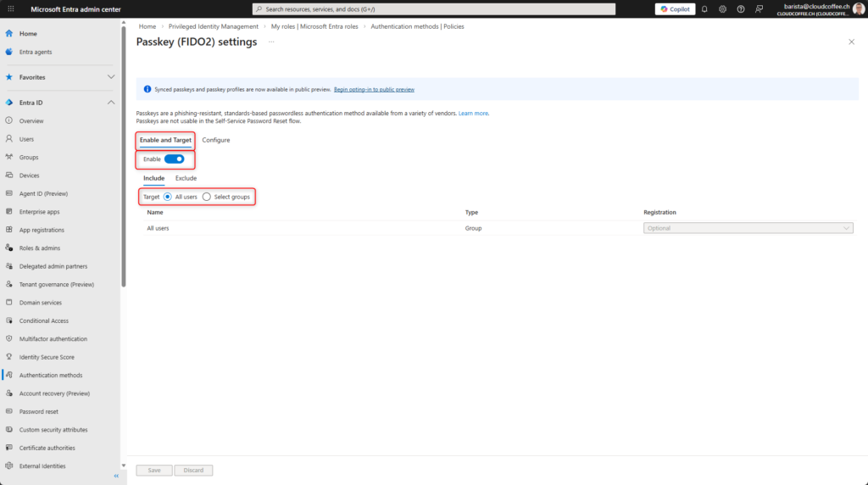Click the Enterprise apps icon

8,211
